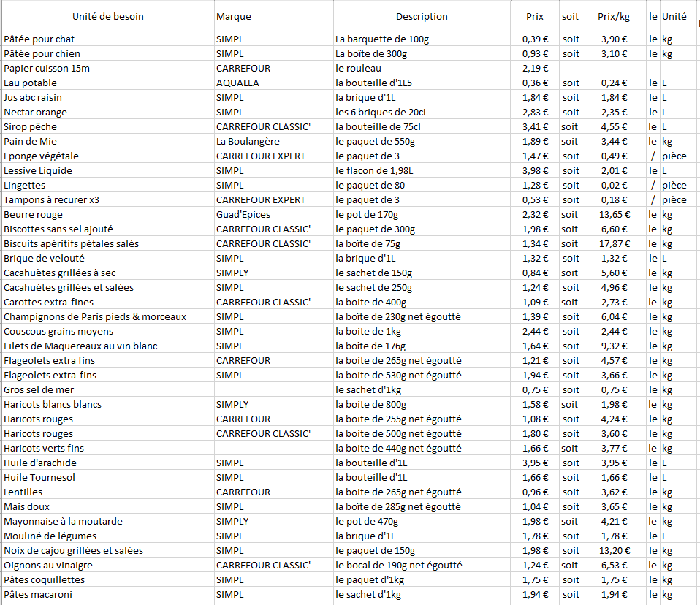The width and height of the screenshot is (700, 605).
Task: Select the 'AQUALEA' brand cell
Action: click(x=274, y=83)
